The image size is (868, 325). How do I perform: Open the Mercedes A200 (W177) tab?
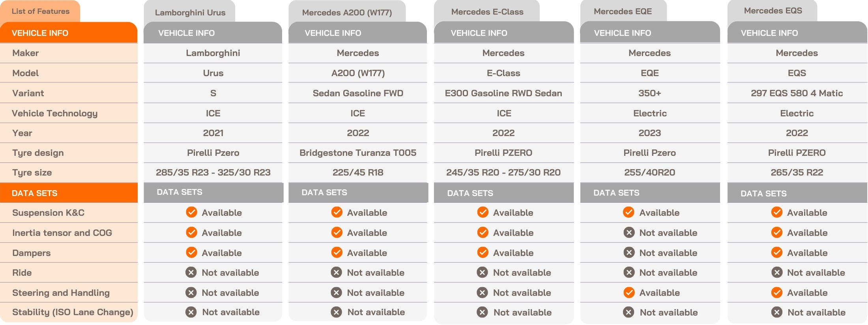point(347,12)
